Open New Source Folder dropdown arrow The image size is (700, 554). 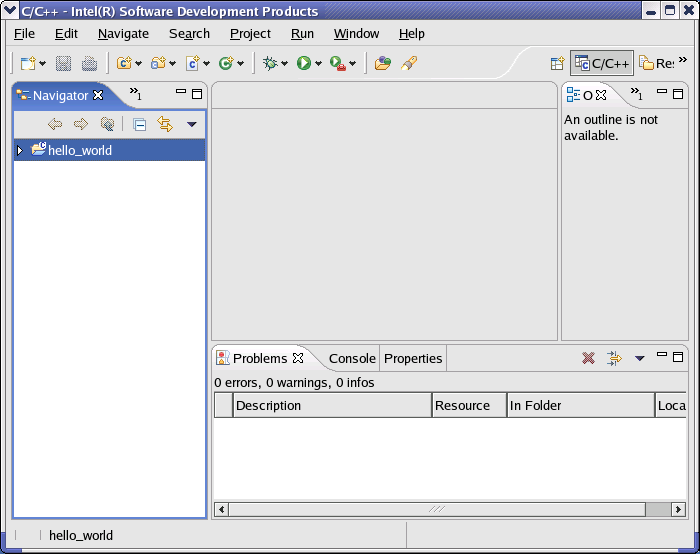click(172, 64)
